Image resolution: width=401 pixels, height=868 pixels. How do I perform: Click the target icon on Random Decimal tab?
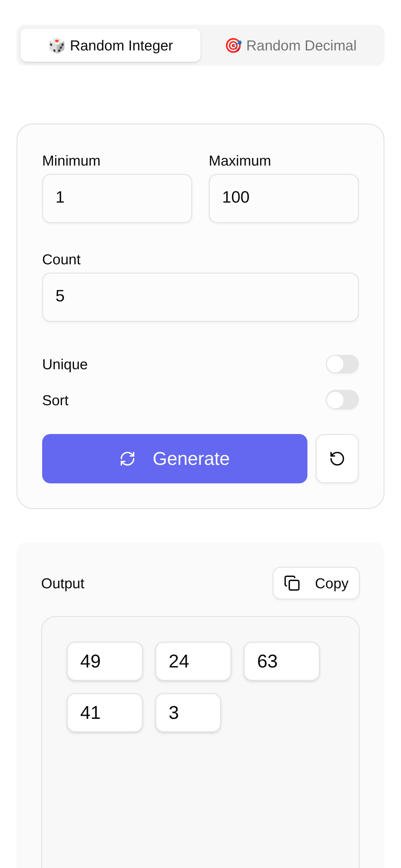tap(233, 46)
